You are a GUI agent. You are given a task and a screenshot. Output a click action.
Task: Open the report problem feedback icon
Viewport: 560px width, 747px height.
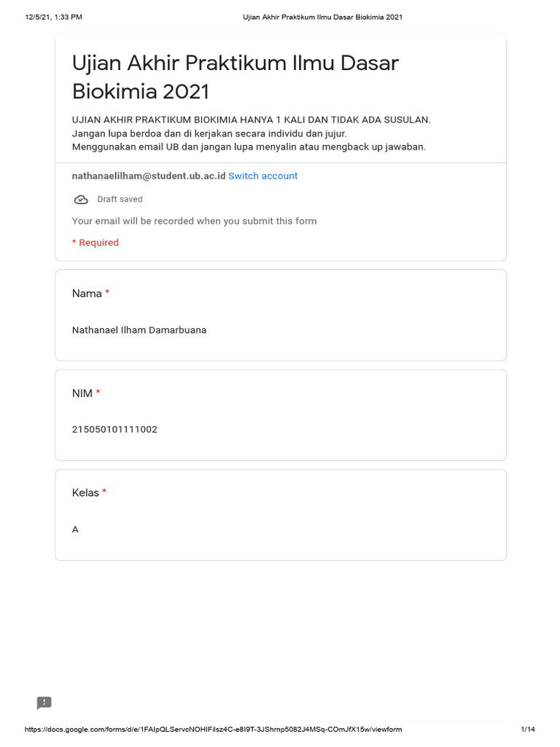tap(44, 703)
